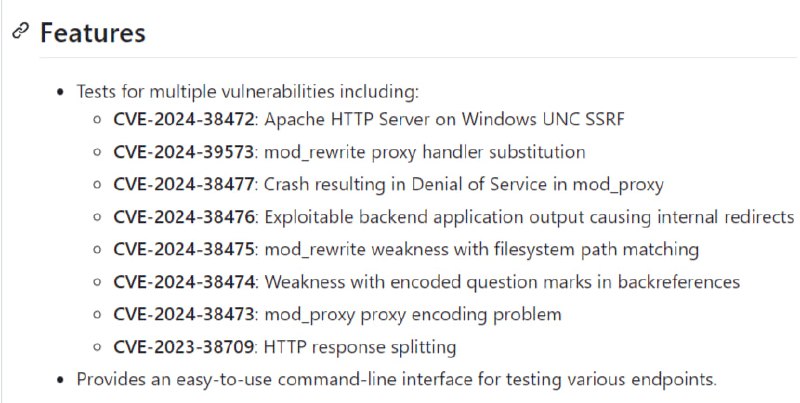Click the CVE-2024-38472 bold label
The width and height of the screenshot is (800, 403).
point(184,119)
